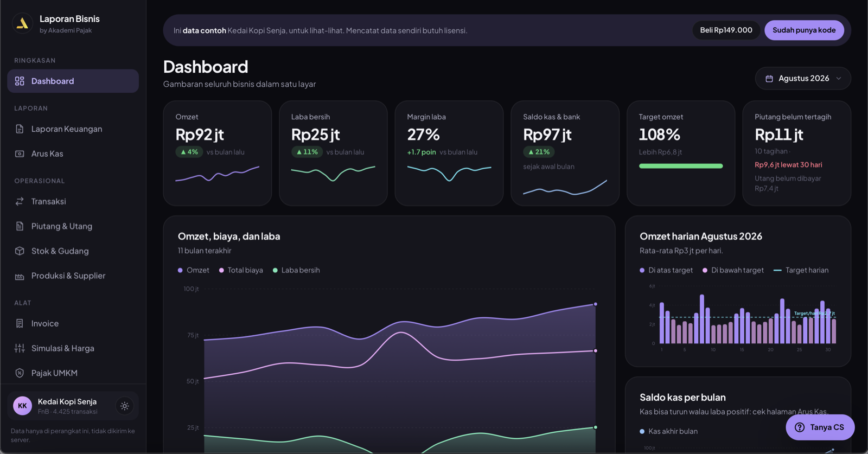Image resolution: width=868 pixels, height=454 pixels.
Task: Toggle Di atas target legend
Action: coord(666,270)
